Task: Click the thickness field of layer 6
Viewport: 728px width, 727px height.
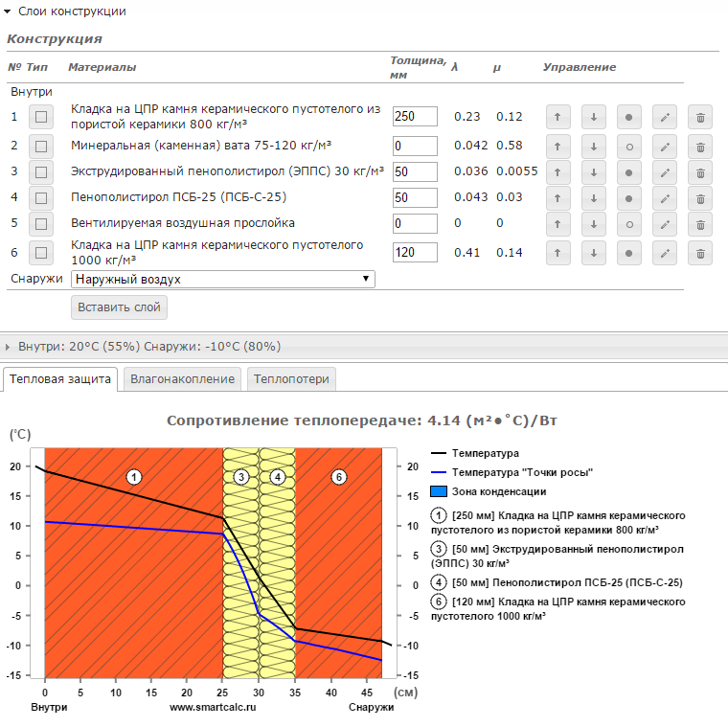Action: [415, 253]
